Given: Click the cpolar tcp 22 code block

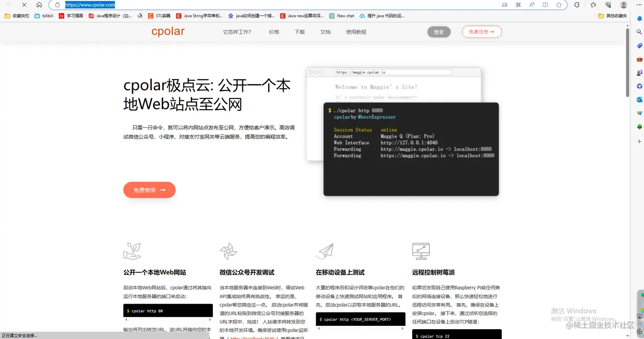Looking at the screenshot, I should point(457,334).
